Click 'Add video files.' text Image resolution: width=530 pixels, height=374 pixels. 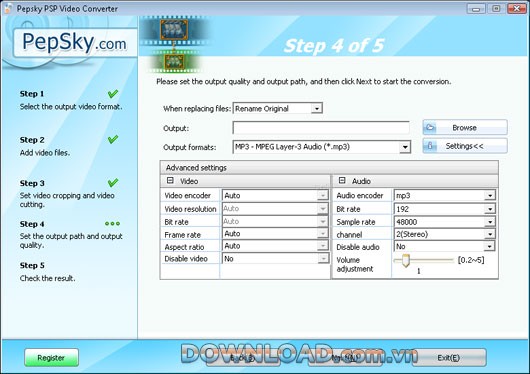coord(45,153)
